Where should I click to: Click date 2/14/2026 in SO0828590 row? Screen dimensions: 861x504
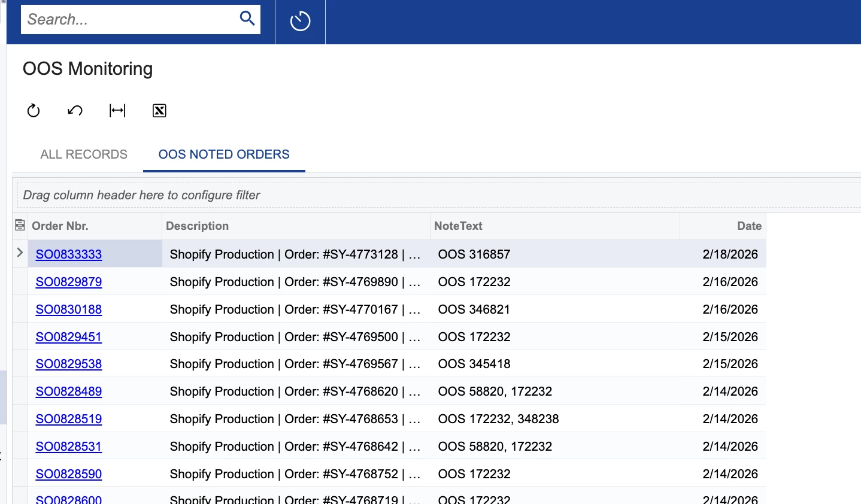(x=723, y=474)
